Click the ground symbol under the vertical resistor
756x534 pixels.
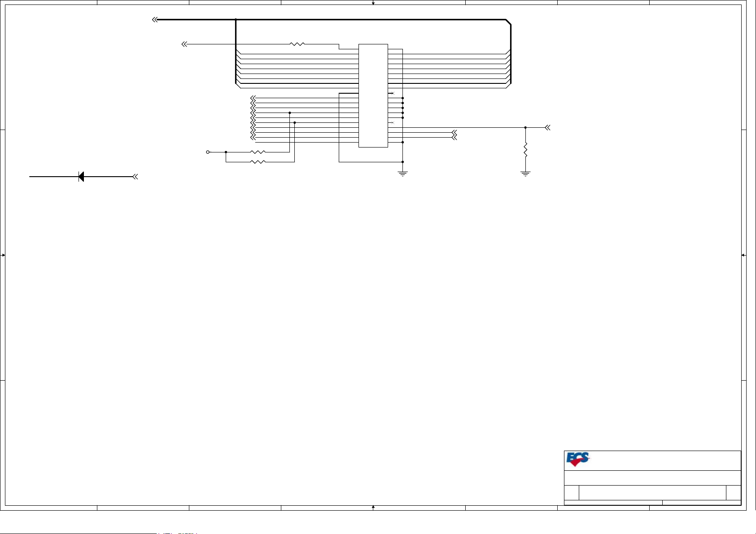[x=525, y=174]
